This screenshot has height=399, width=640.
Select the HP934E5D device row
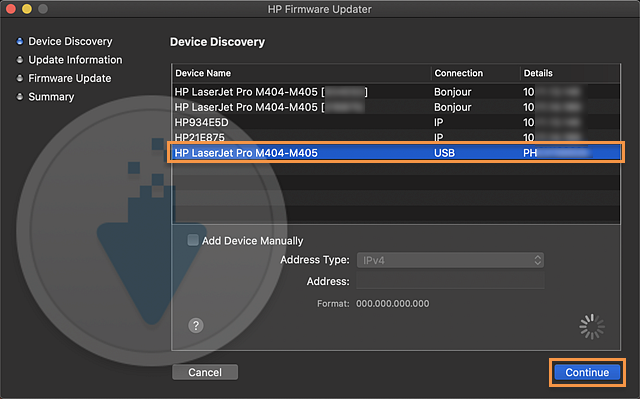396,122
